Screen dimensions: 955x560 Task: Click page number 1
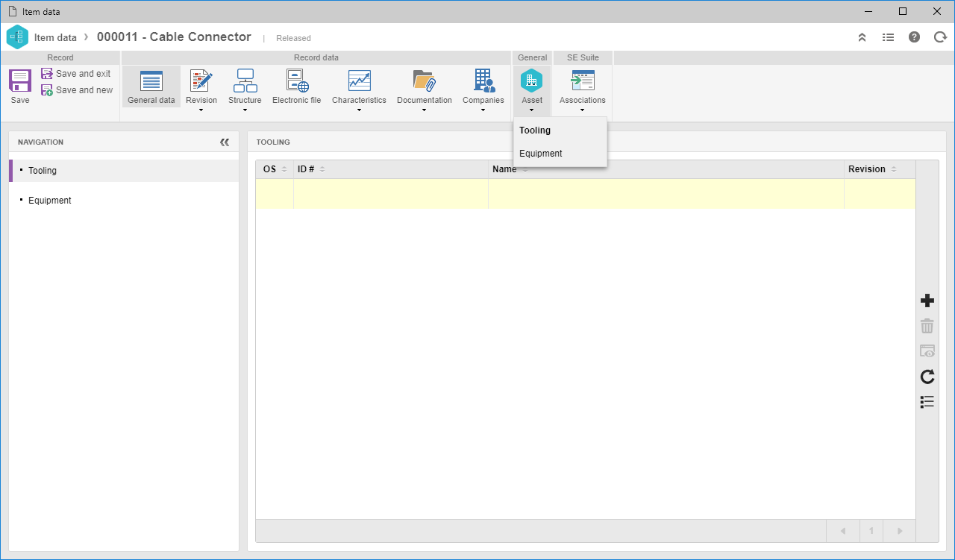click(871, 531)
